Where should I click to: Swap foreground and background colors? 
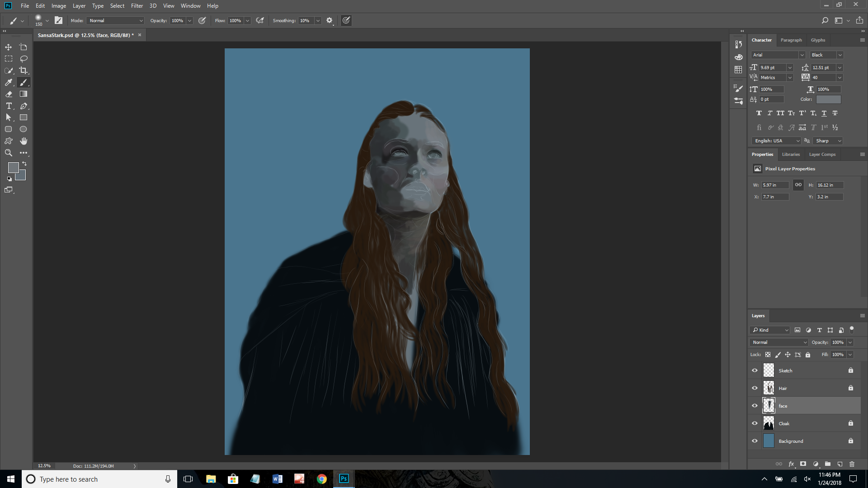(24, 164)
